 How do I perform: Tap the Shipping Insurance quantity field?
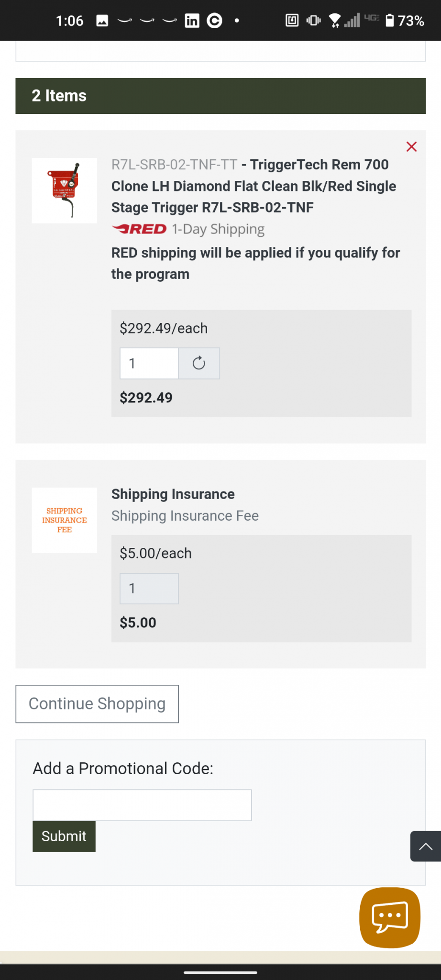[149, 589]
